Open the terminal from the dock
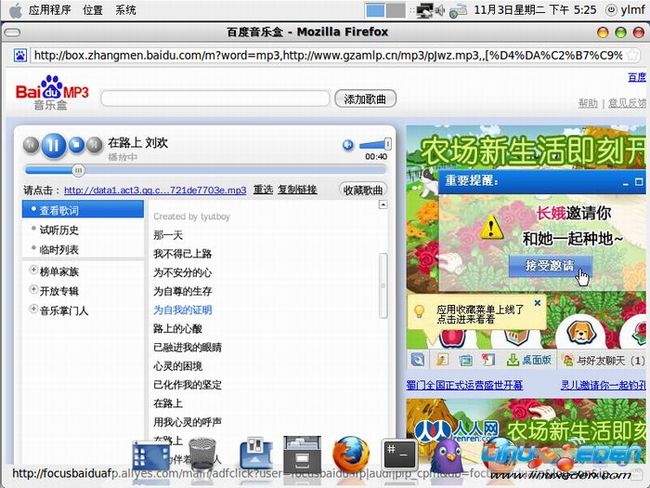This screenshot has width=650, height=488. 398,454
